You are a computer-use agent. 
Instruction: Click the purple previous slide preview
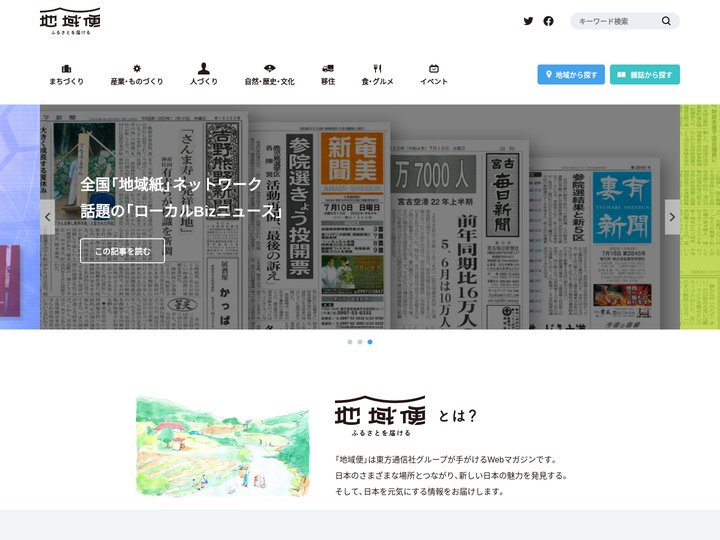(20, 217)
